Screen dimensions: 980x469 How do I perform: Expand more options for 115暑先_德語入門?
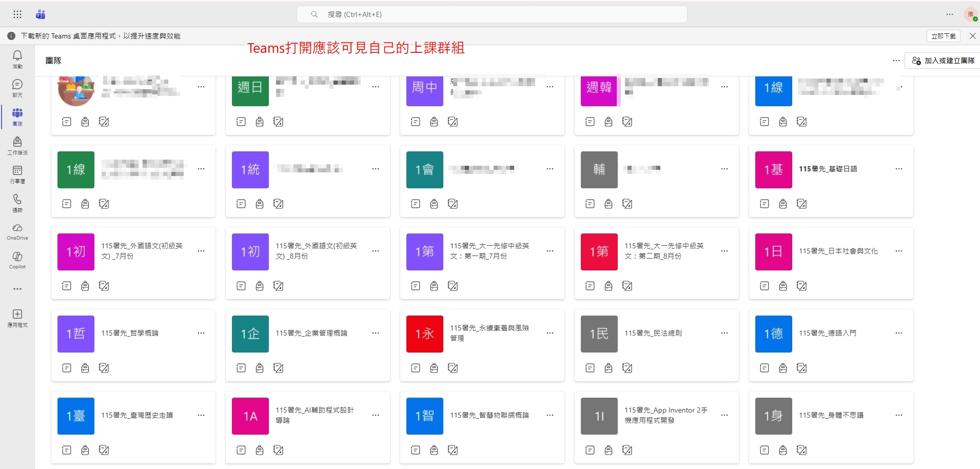899,333
